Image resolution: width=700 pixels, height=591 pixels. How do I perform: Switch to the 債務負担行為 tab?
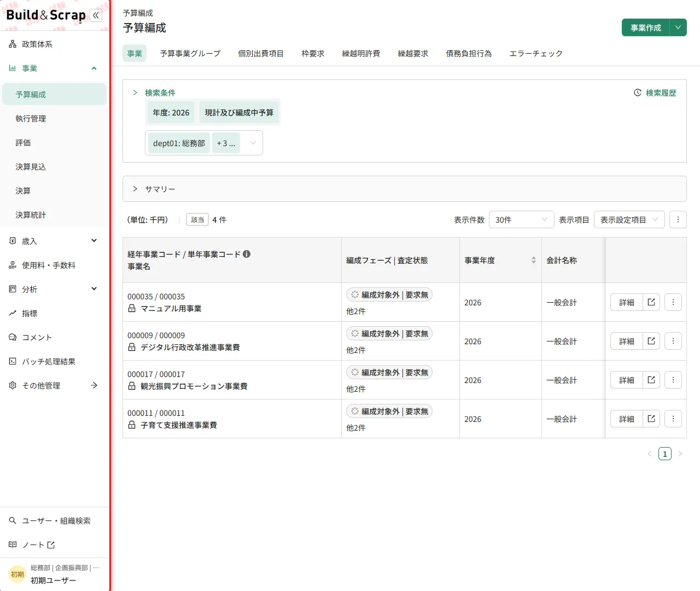(x=469, y=53)
